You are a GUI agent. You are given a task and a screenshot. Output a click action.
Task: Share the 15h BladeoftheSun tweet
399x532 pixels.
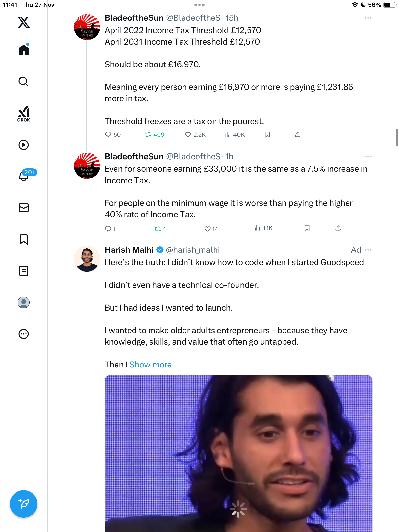point(298,134)
